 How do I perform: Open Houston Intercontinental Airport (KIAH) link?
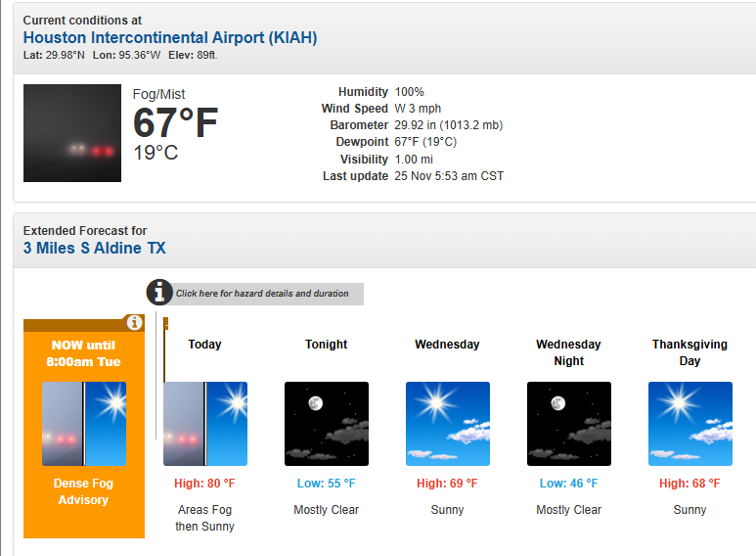tap(170, 37)
